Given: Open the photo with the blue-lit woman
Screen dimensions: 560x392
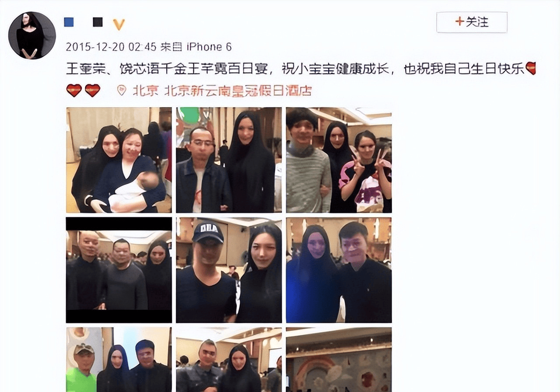Looking at the screenshot, I should [339, 270].
